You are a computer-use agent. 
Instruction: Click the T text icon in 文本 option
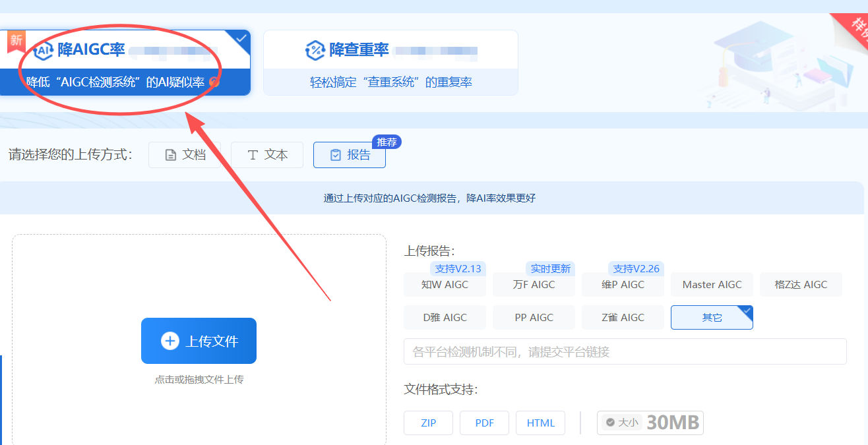253,156
